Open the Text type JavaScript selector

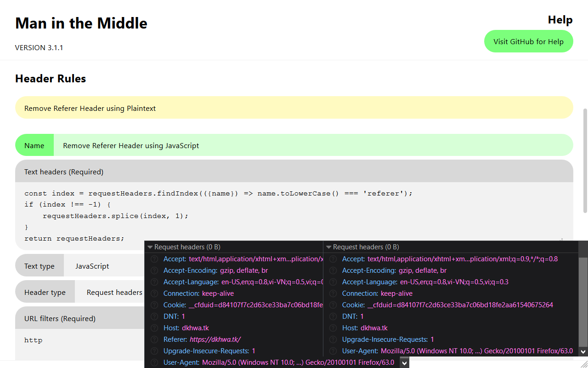(104, 266)
